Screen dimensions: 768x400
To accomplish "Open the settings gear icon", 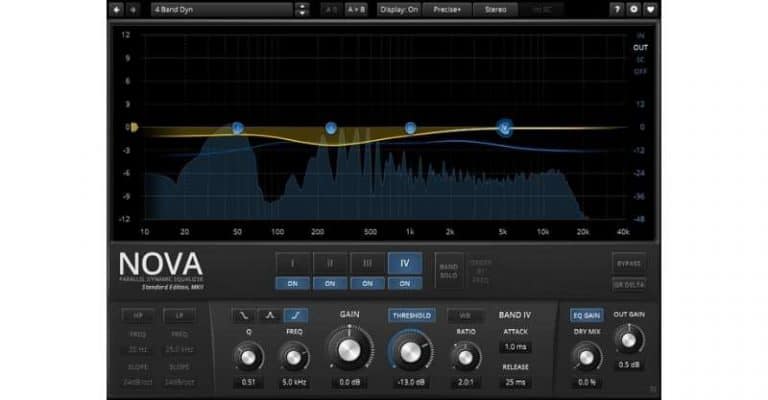I will (634, 9).
